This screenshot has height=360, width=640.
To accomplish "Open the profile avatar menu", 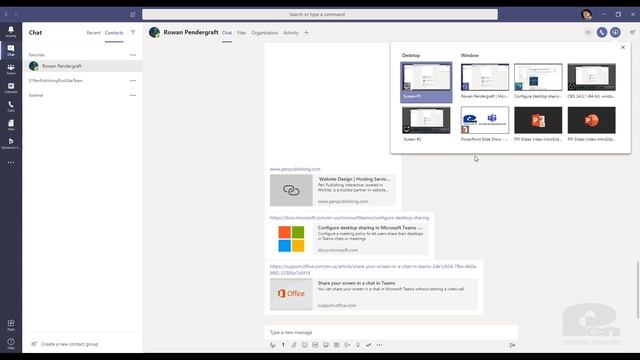I will (587, 14).
